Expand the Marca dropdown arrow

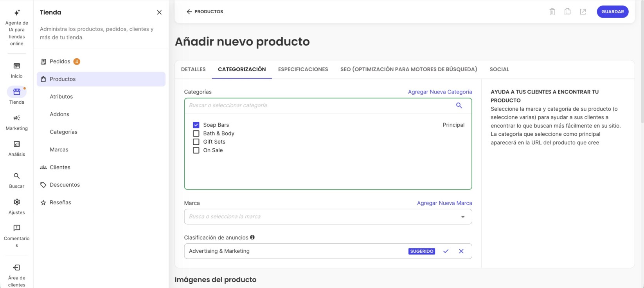[463, 217]
